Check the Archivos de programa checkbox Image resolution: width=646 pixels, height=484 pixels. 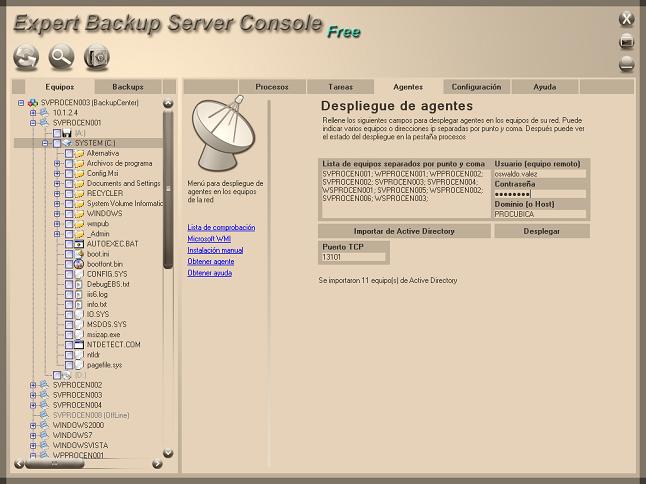69,164
